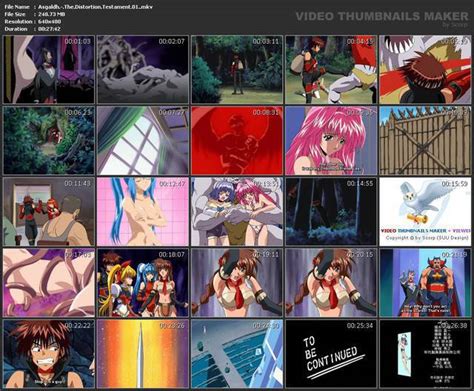Click the red-scarf girl frame at 00:19:11

pyautogui.click(x=237, y=283)
